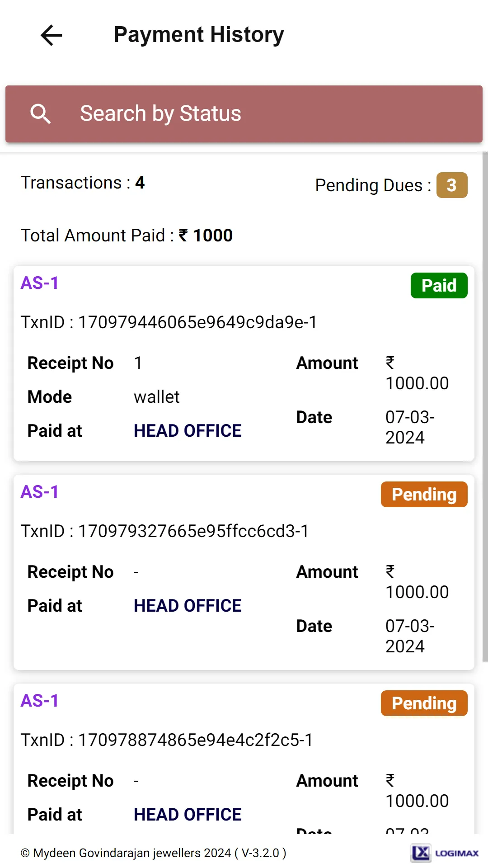
Task: Click the Receipt No label in the Paid transaction
Action: pos(70,363)
